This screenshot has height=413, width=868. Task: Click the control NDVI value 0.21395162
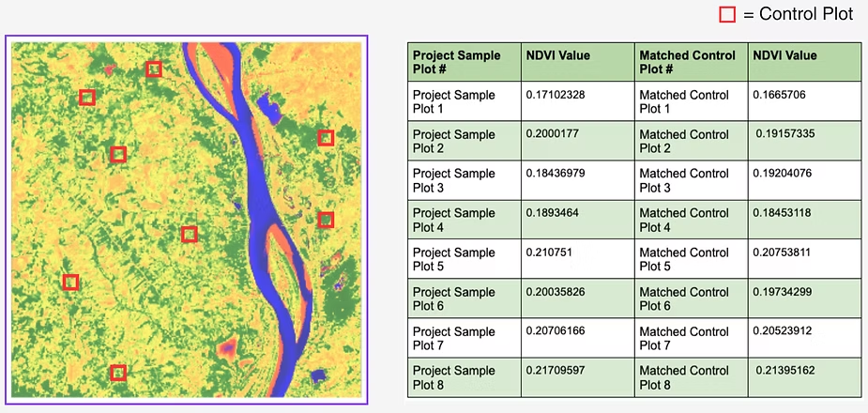pyautogui.click(x=785, y=371)
